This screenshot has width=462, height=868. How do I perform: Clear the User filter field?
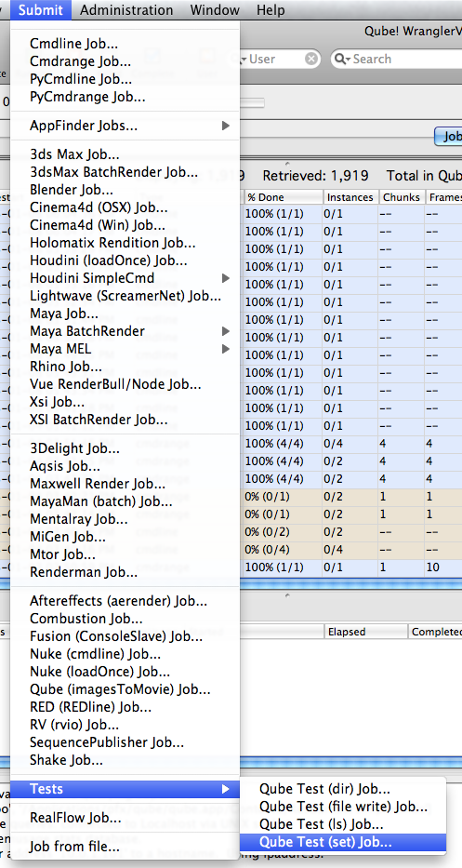click(x=312, y=59)
